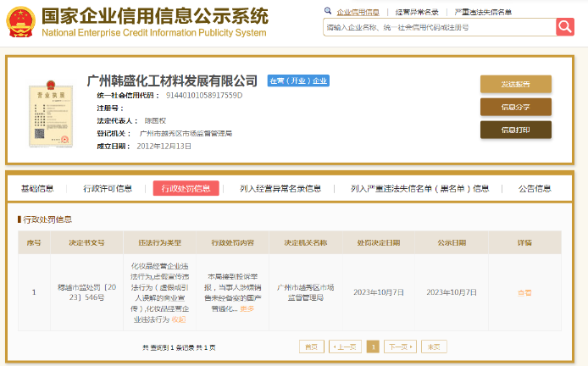Click the document number cell ending 546号
The height and width of the screenshot is (366, 588).
pos(86,292)
